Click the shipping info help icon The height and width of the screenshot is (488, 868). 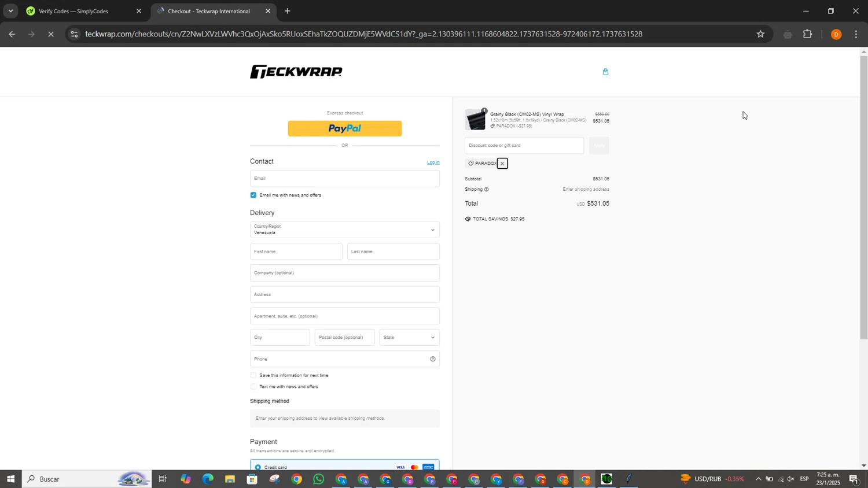(x=486, y=190)
